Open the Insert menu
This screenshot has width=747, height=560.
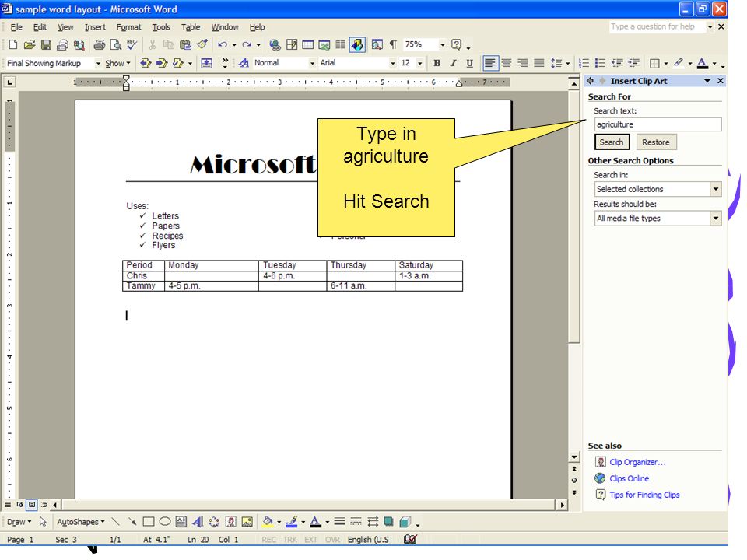95,27
